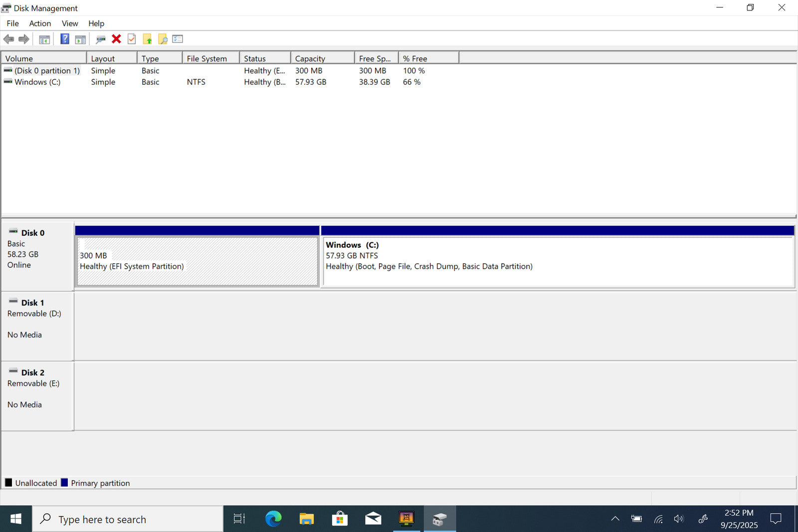Click the blue Primary partition legend swatch

(x=64, y=483)
